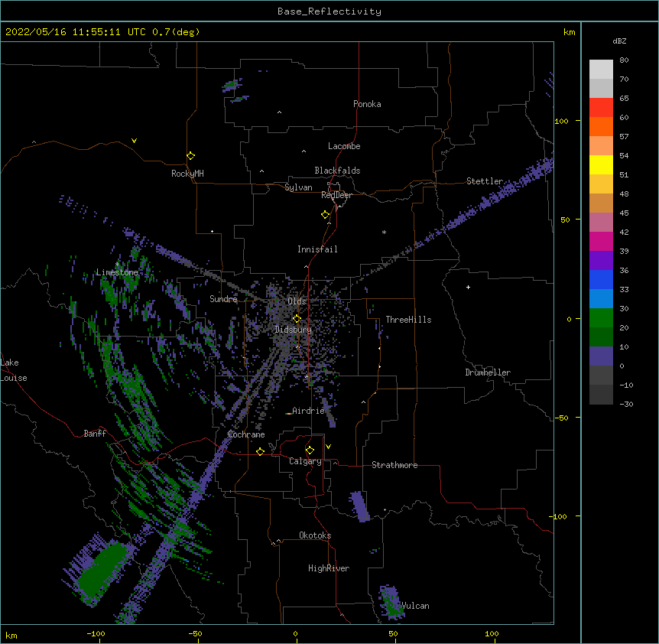Click the Strathmore label
This screenshot has width=659, height=644.
coord(394,465)
